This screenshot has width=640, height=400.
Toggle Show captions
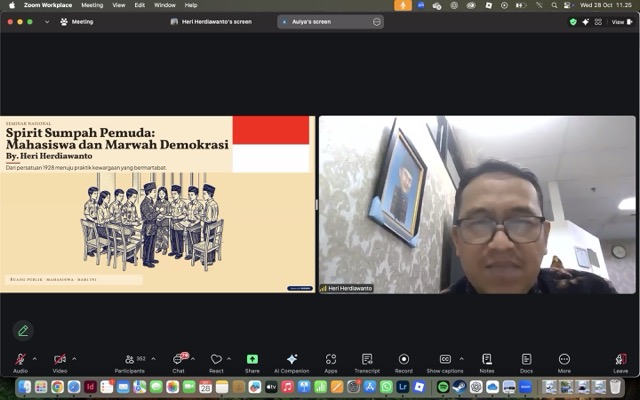pos(445,362)
